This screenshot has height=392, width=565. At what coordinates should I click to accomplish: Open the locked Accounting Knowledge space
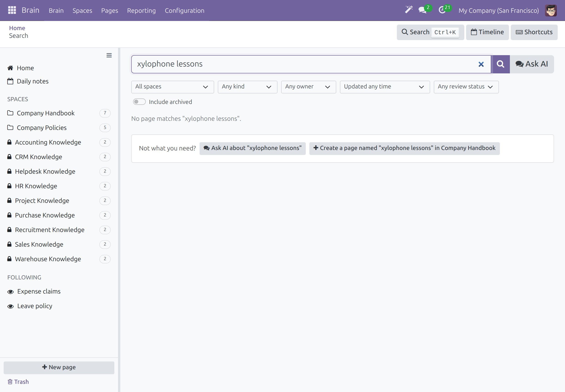coord(59,142)
